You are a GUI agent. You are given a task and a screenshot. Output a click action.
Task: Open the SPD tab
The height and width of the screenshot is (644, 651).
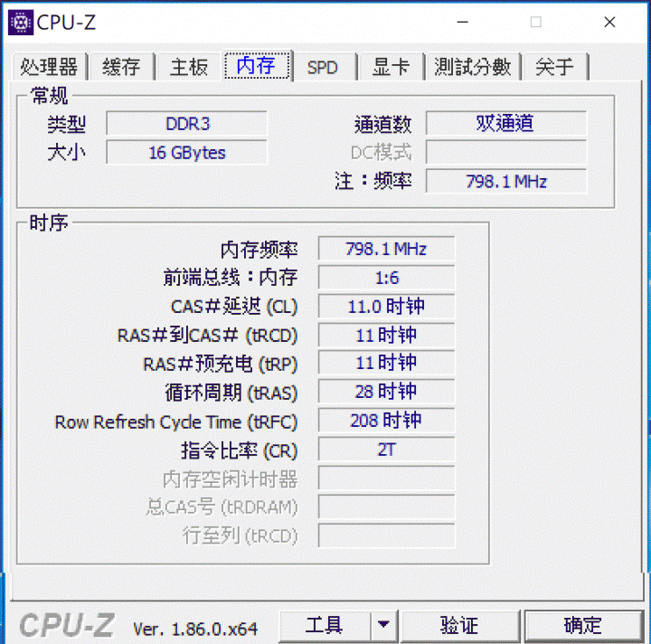coord(323,67)
